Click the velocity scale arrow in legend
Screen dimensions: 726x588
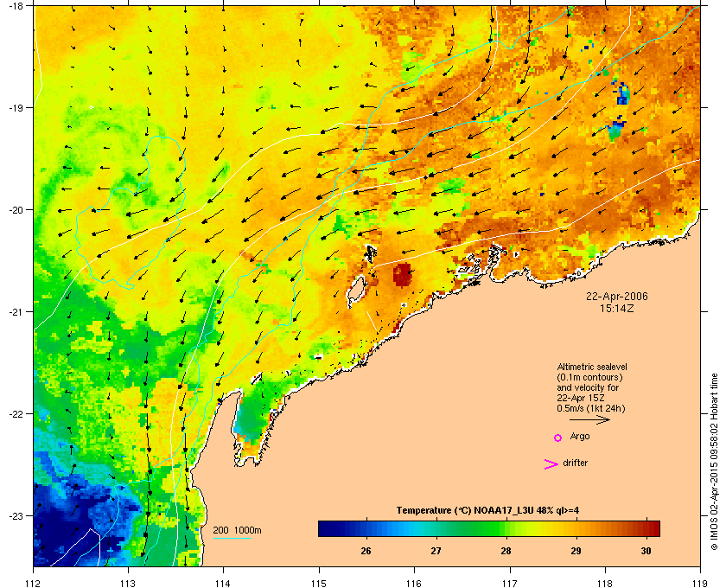[589, 420]
